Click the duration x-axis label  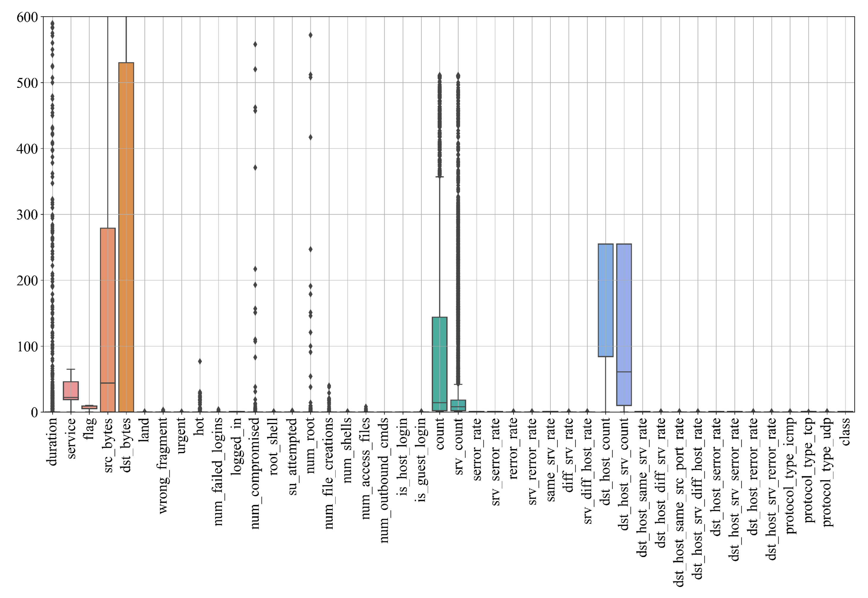tap(53, 442)
